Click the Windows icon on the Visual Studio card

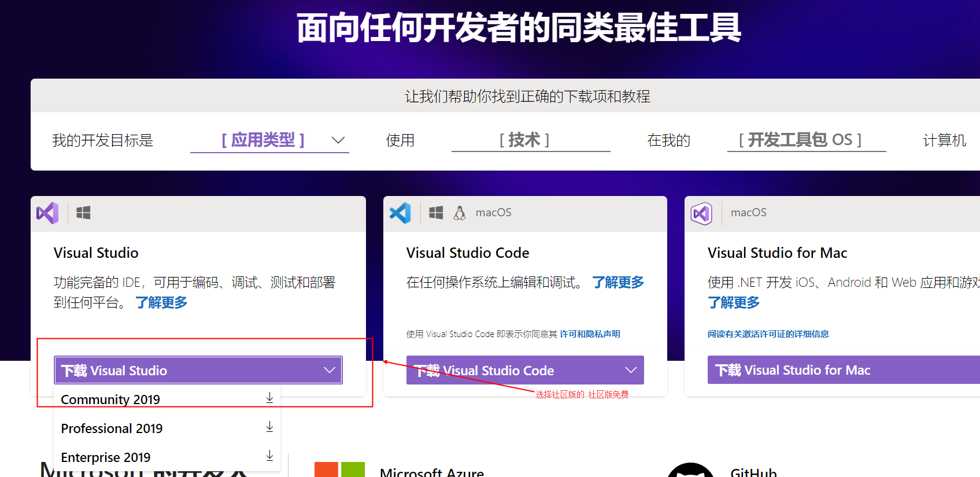tap(83, 213)
